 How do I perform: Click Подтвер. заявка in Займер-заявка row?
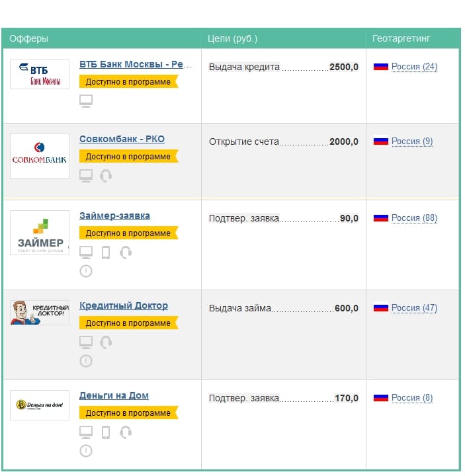pos(244,219)
